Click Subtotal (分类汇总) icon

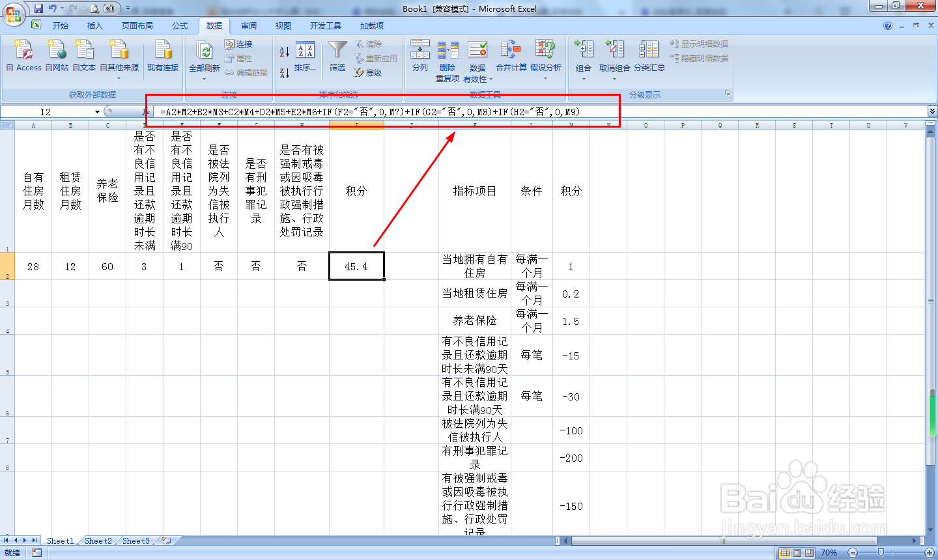[x=649, y=55]
